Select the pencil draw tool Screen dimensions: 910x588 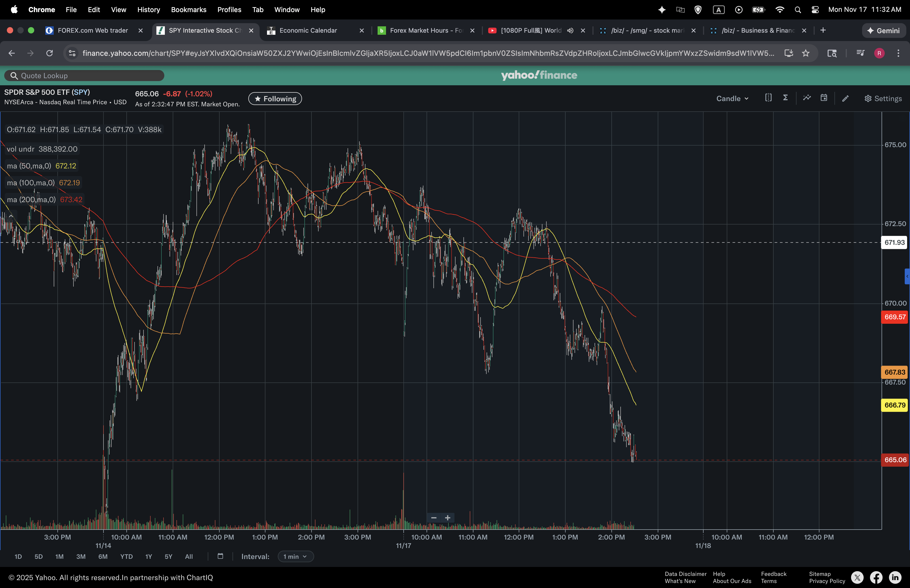pyautogui.click(x=845, y=98)
